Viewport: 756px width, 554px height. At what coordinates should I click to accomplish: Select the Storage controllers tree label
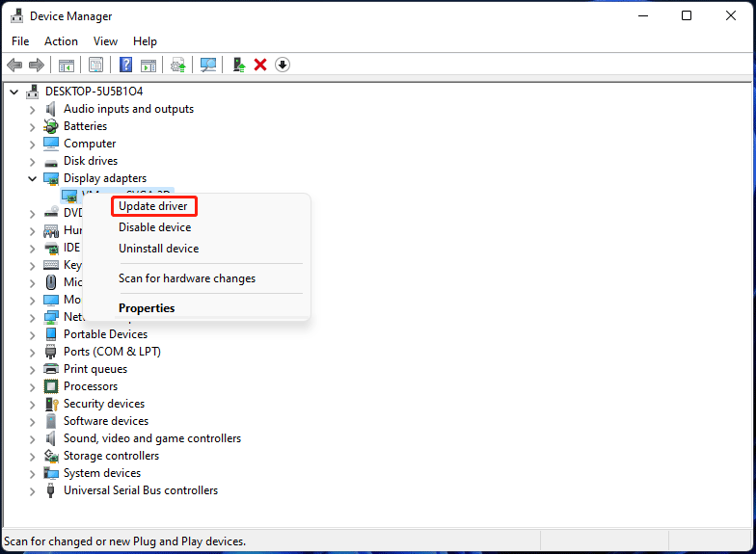[112, 456]
